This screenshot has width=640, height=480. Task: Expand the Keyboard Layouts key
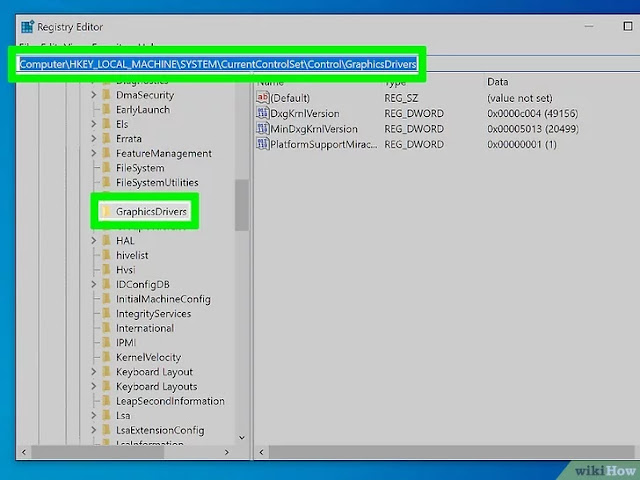(93, 387)
